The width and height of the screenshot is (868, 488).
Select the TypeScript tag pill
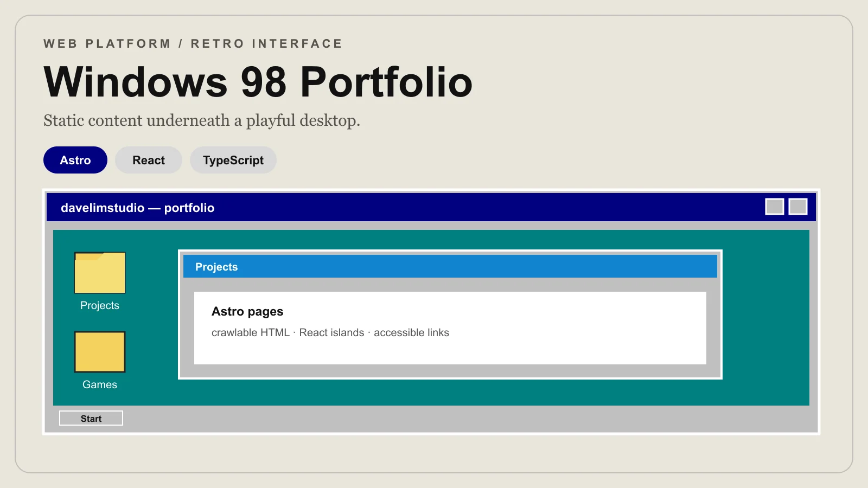(x=233, y=160)
